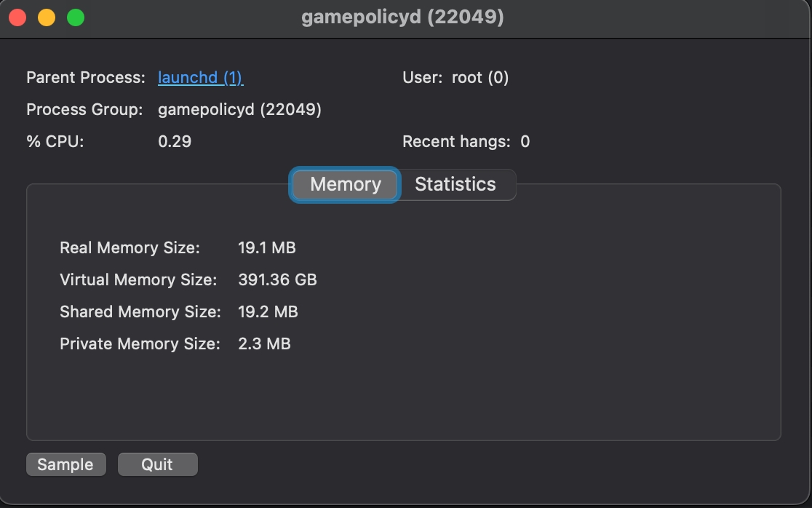Click the 0.29 CPU percentage value

pos(175,141)
